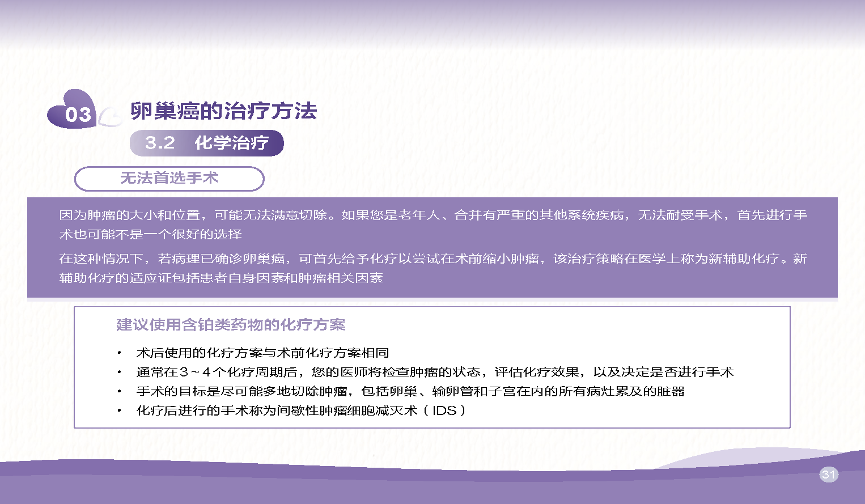
Task: Click the bullet dot before 化疗后进行的手术
Action: (x=119, y=411)
